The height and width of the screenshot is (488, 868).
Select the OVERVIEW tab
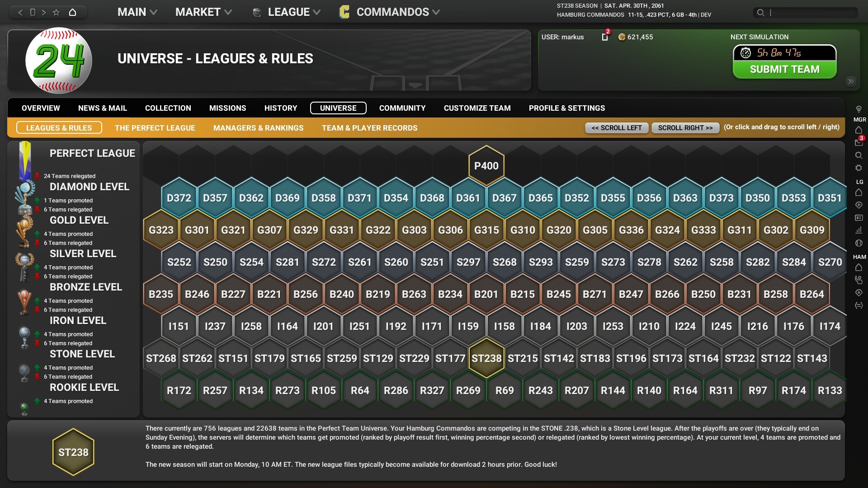click(x=41, y=108)
